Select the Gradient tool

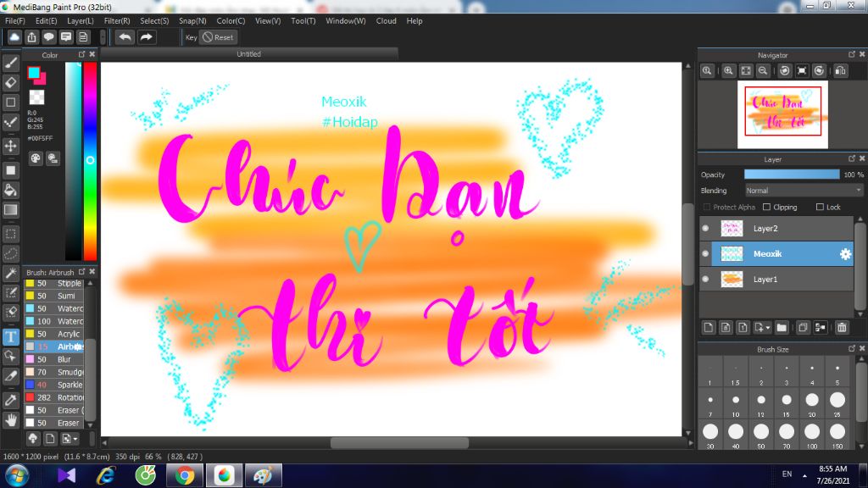(10, 210)
